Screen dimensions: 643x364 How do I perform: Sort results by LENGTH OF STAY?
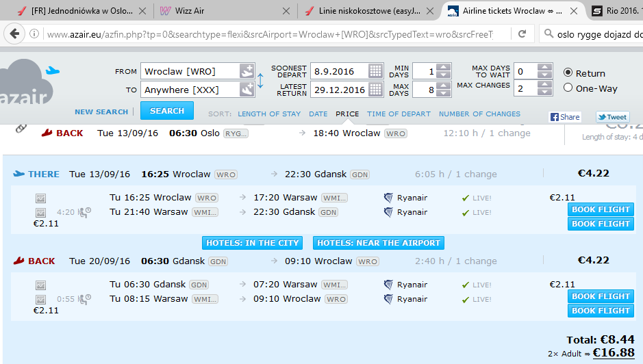269,114
